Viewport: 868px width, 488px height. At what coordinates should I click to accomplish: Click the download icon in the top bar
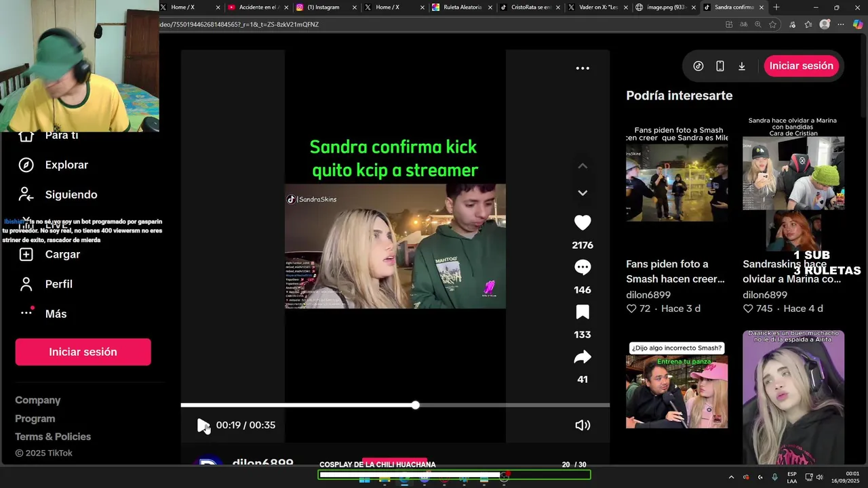742,66
